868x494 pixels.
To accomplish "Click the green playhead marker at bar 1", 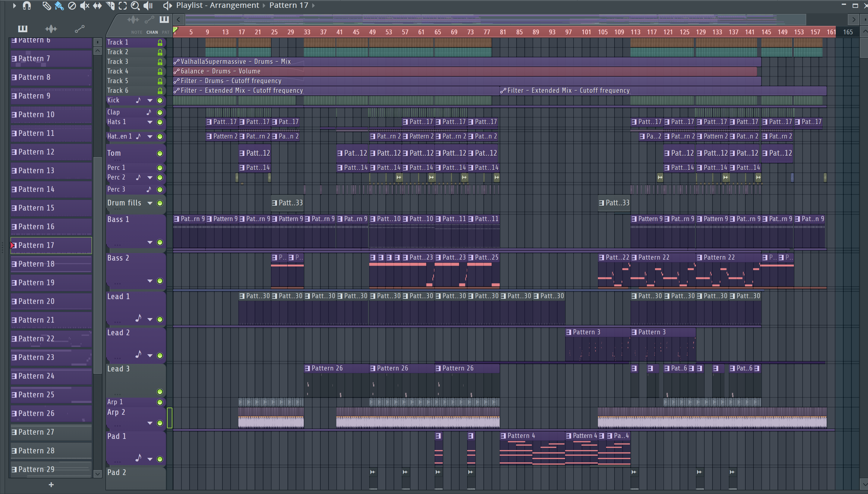I will pyautogui.click(x=175, y=30).
